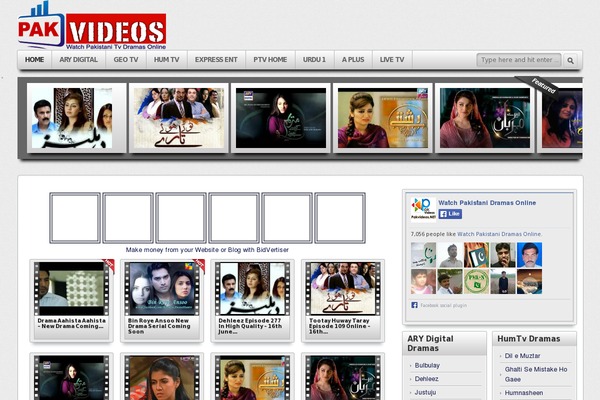Open the ARY DIGITAL menu tab
Image resolution: width=600 pixels, height=400 pixels.
pyautogui.click(x=78, y=60)
